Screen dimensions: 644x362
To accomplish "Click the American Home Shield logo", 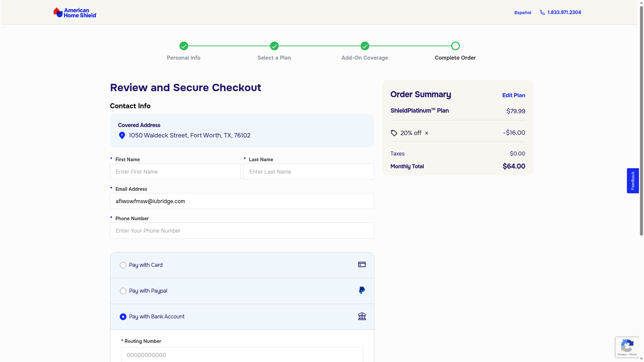I will coord(75,12).
